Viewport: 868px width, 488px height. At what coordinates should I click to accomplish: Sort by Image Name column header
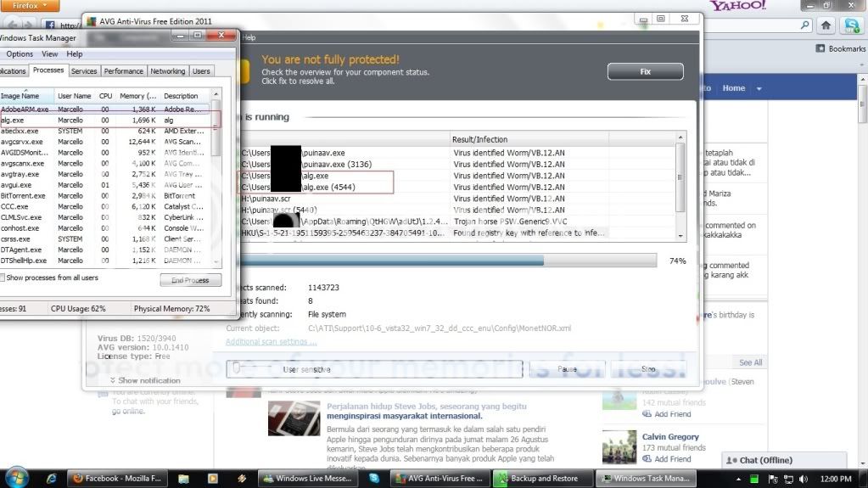click(x=26, y=96)
